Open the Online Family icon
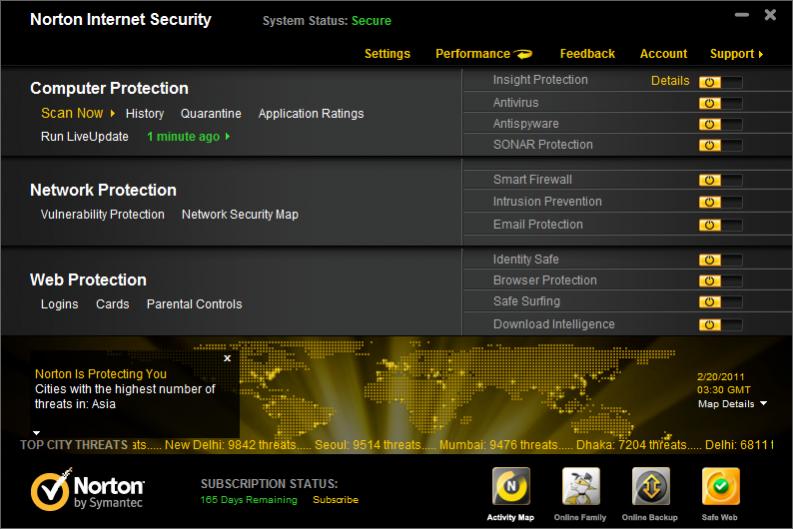This screenshot has height=529, width=793. tap(581, 486)
